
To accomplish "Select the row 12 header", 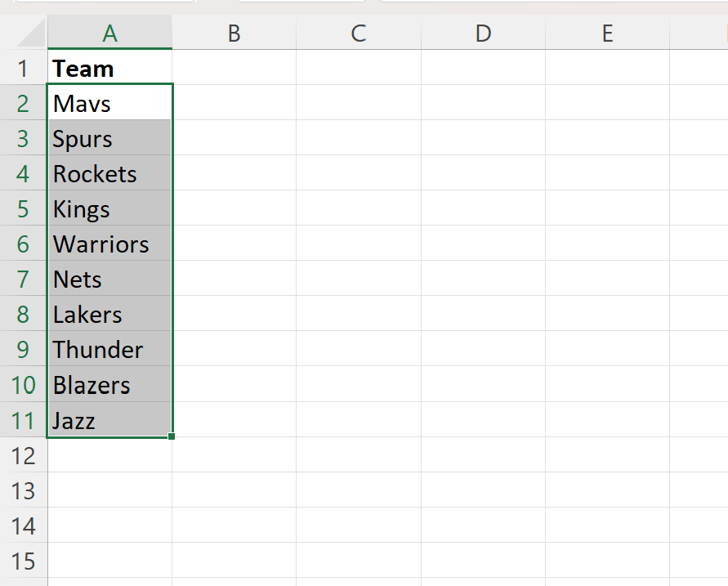I will click(x=23, y=455).
